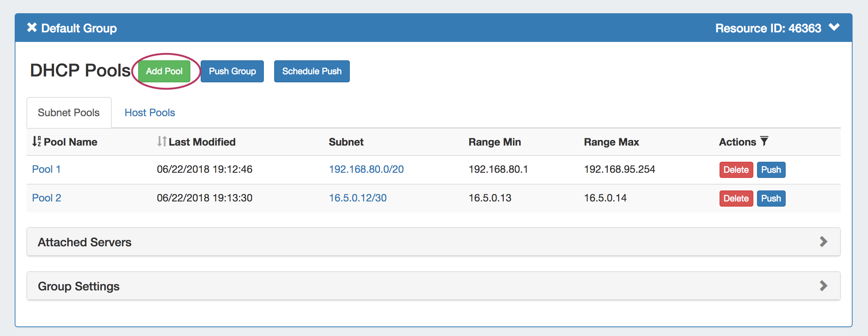Delete Pool 1 from the list

(736, 170)
